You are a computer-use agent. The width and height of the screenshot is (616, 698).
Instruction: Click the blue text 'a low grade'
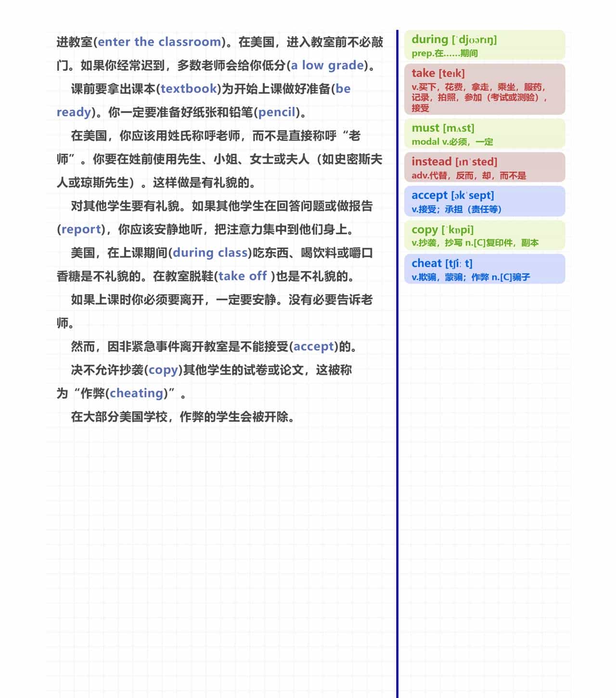coord(326,65)
